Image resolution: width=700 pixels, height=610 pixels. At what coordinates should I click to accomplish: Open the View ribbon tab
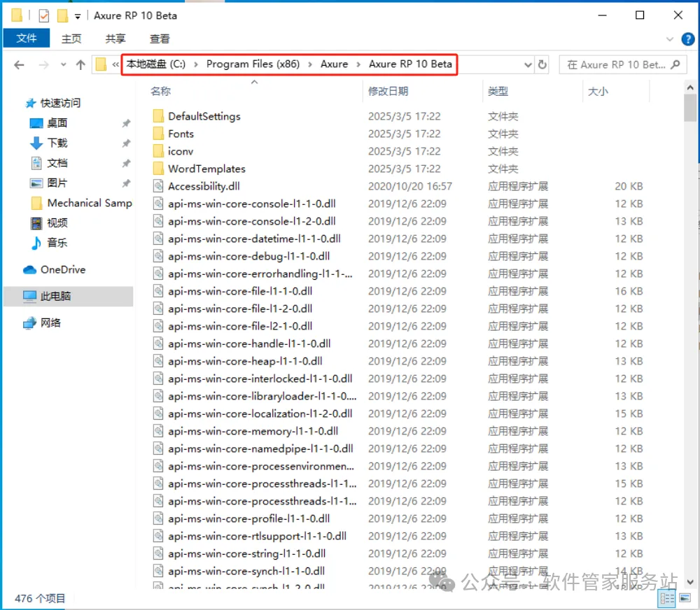(160, 38)
